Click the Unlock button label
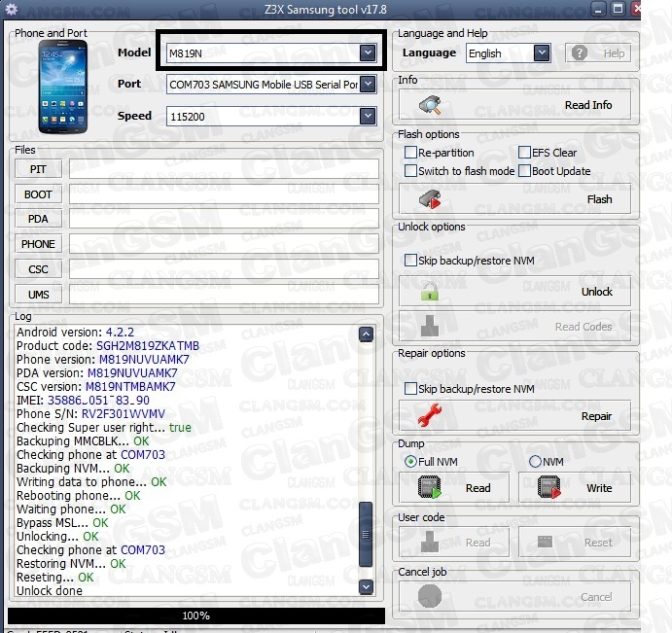The width and height of the screenshot is (672, 633). pyautogui.click(x=596, y=292)
